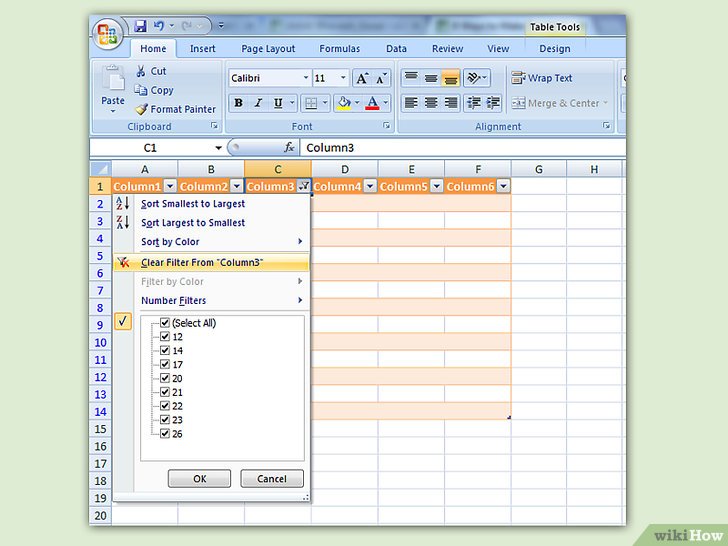Activate Format Painter brush
This screenshot has height=546, width=728.
pos(176,109)
